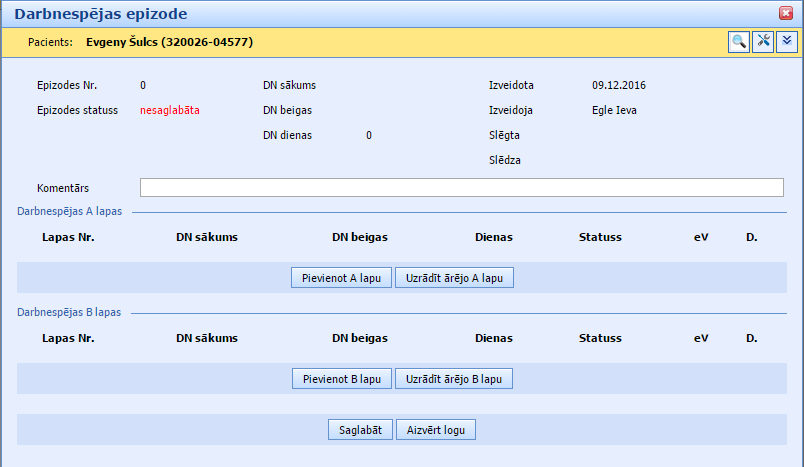Screen dimensions: 804x467
Task: Click the Aizvērt logu button
Action: pos(436,430)
